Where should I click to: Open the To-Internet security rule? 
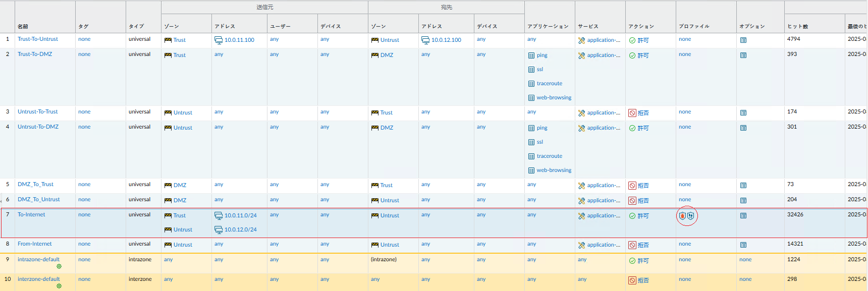pyautogui.click(x=31, y=215)
